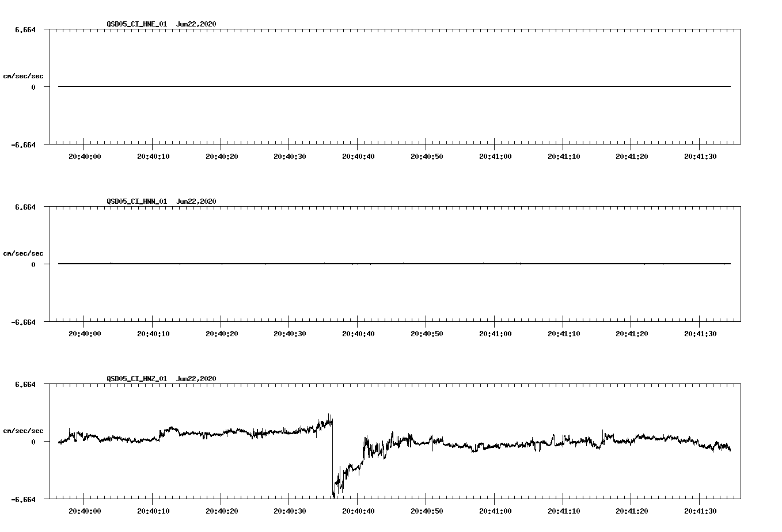Select the QSD05_CI_HNN_01 plot title

tap(137, 202)
